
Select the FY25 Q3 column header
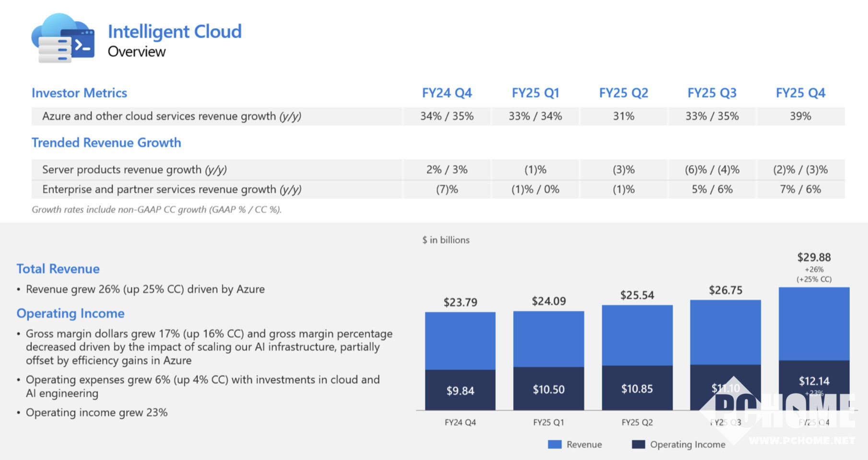coord(712,93)
